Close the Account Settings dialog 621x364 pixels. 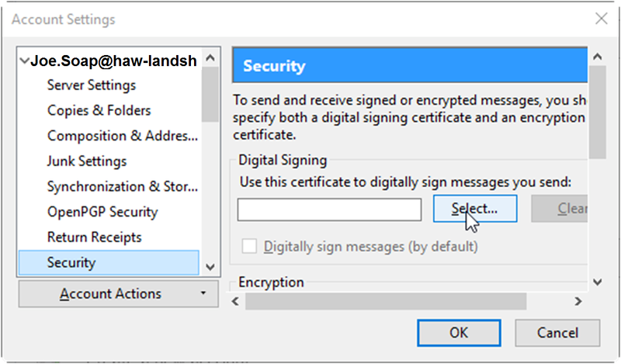pyautogui.click(x=600, y=19)
